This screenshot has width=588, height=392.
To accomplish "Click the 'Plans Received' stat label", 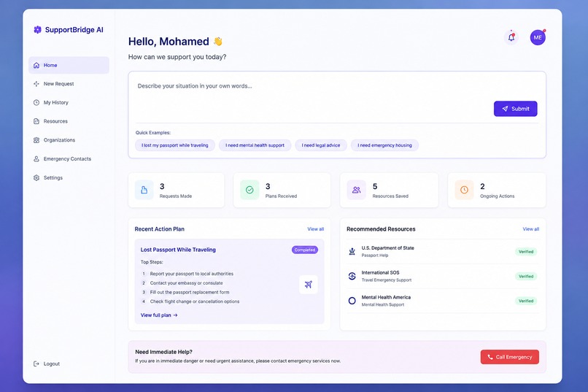I will (x=281, y=196).
